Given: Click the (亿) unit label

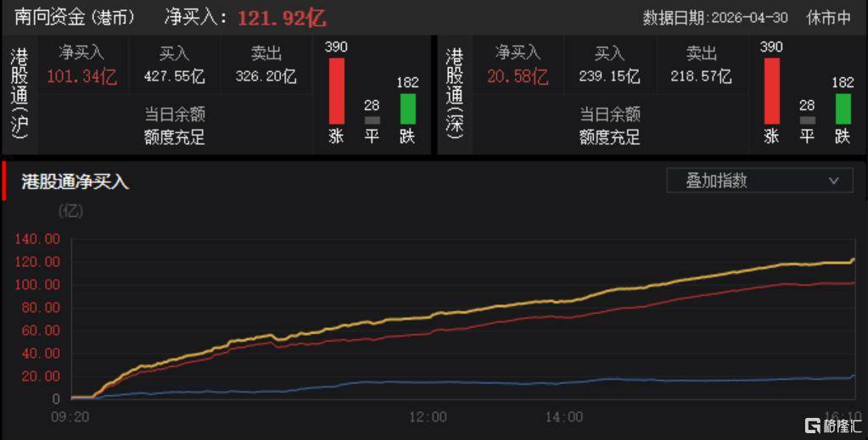Looking at the screenshot, I should [71, 211].
